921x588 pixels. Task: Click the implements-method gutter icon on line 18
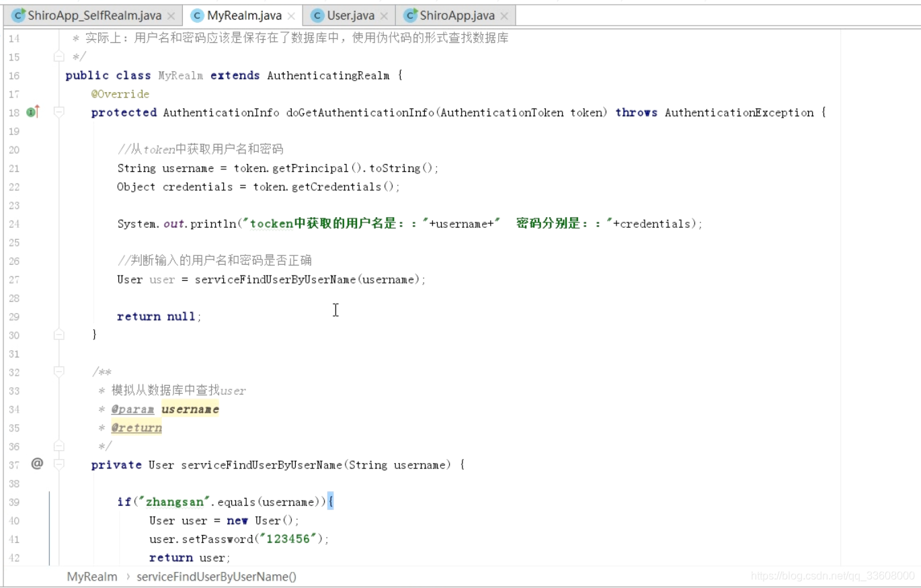pos(33,112)
